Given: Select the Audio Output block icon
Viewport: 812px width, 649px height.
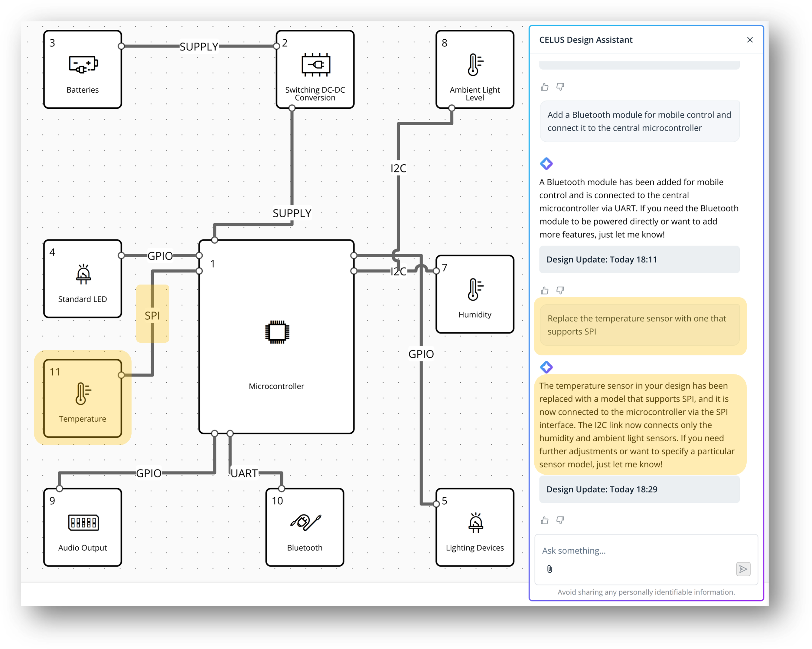Looking at the screenshot, I should coord(83,522).
